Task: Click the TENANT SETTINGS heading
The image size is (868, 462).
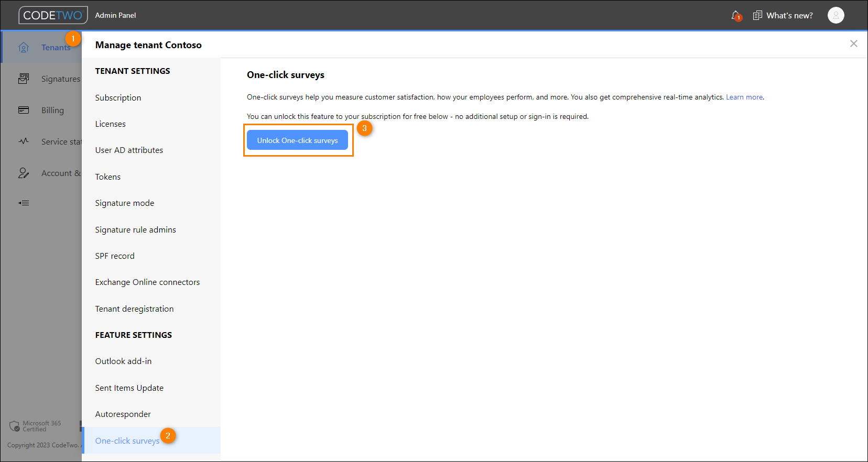Action: (133, 71)
